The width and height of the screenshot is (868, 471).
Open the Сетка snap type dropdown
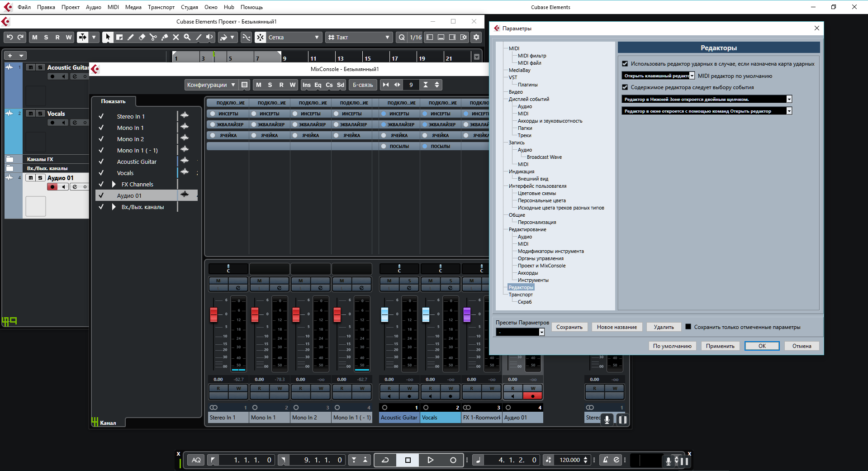[x=294, y=37]
